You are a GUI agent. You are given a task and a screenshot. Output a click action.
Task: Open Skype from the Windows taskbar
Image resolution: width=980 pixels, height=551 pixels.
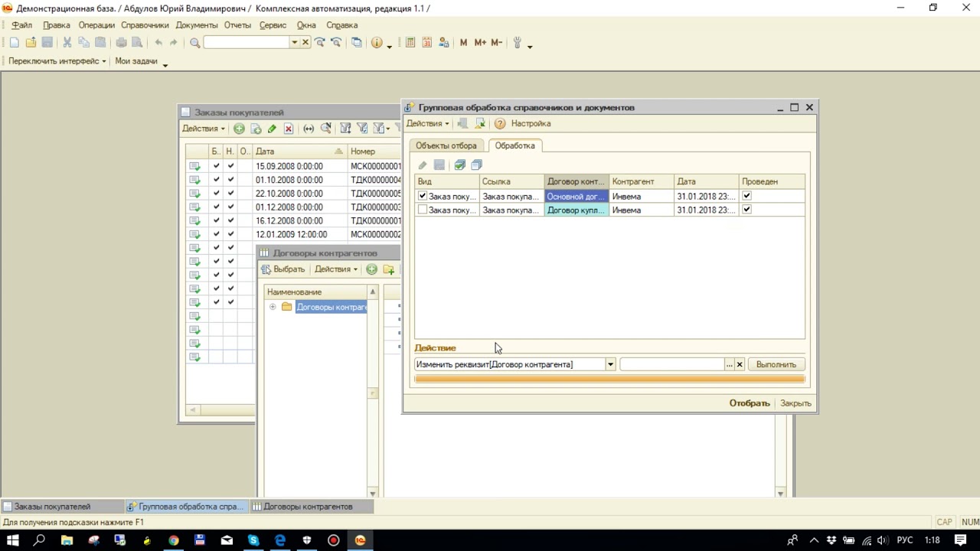pos(253,540)
